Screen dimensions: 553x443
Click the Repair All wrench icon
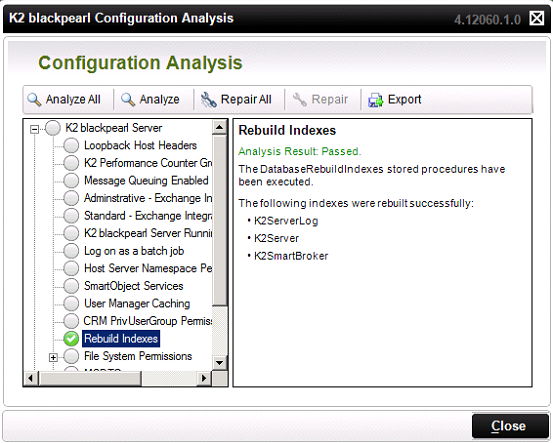point(208,100)
